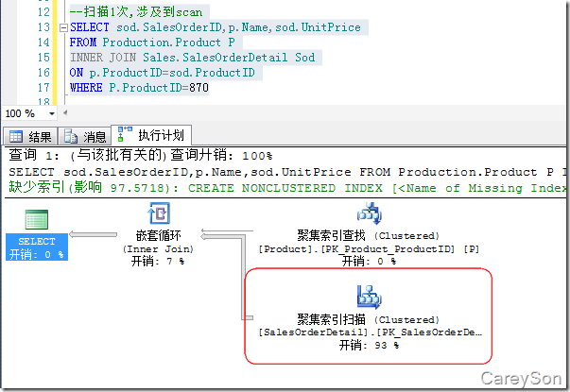Click the comment line 扫描1次,涉及到scan

[136, 12]
